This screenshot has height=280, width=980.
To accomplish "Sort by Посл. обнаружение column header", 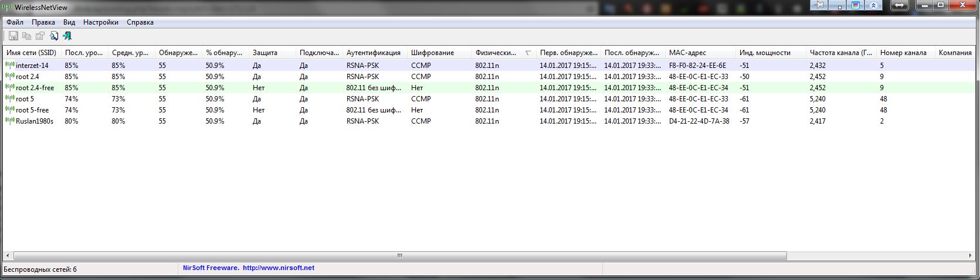I will [x=633, y=53].
